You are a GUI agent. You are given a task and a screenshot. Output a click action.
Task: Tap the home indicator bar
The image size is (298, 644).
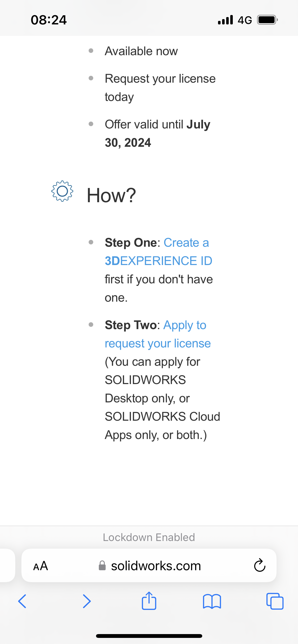[149, 636]
